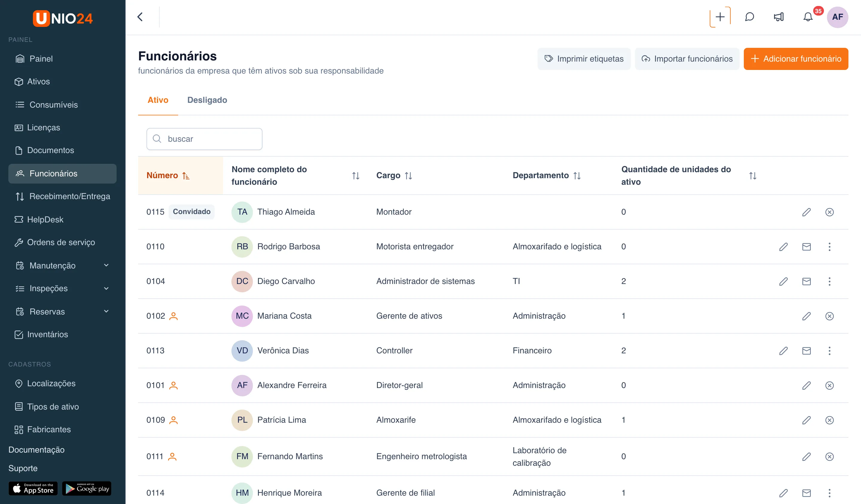Image resolution: width=861 pixels, height=504 pixels.
Task: Expand Reservas in the sidebar
Action: [x=62, y=311]
